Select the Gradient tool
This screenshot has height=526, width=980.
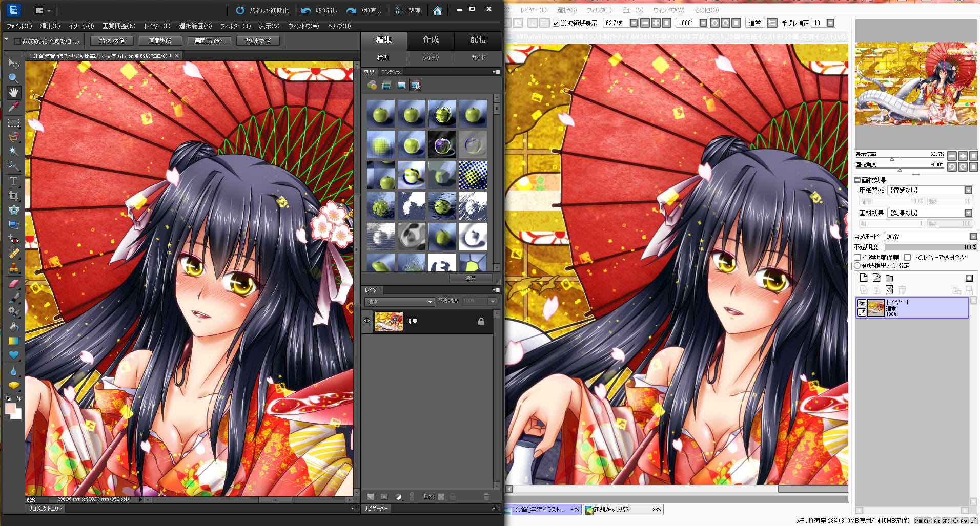pyautogui.click(x=14, y=341)
